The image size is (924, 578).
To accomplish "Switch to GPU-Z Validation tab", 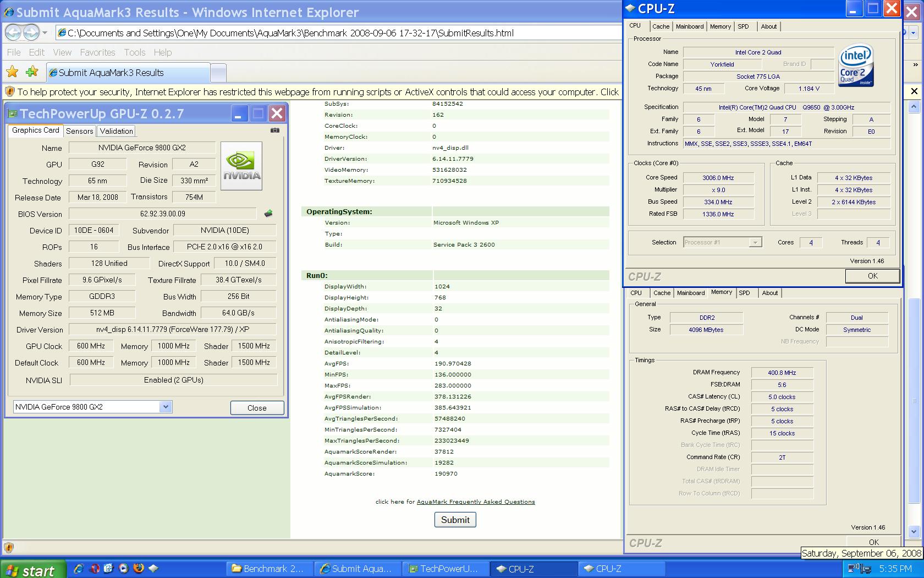I will 116,131.
